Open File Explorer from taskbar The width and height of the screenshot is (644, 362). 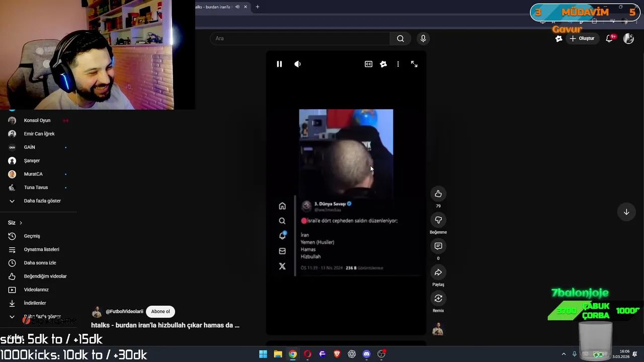(278, 354)
